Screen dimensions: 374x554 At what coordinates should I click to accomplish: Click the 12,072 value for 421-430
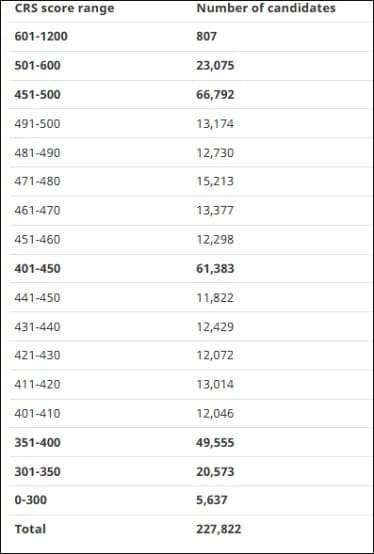point(215,355)
